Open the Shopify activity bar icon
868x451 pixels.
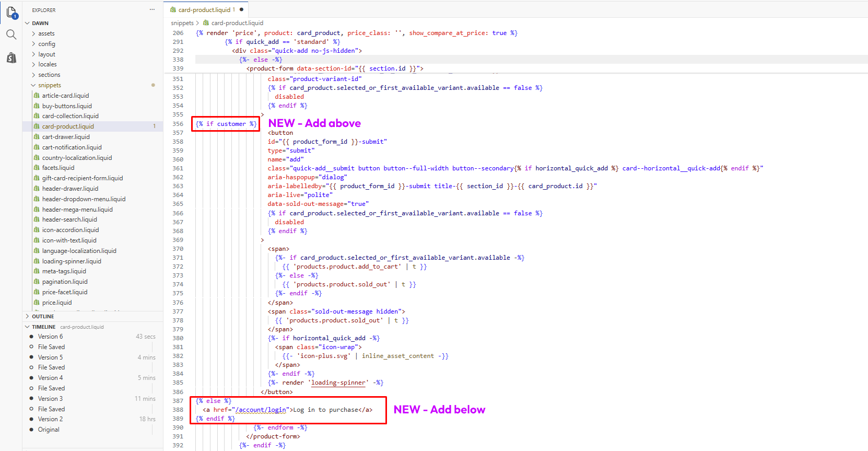[x=11, y=57]
